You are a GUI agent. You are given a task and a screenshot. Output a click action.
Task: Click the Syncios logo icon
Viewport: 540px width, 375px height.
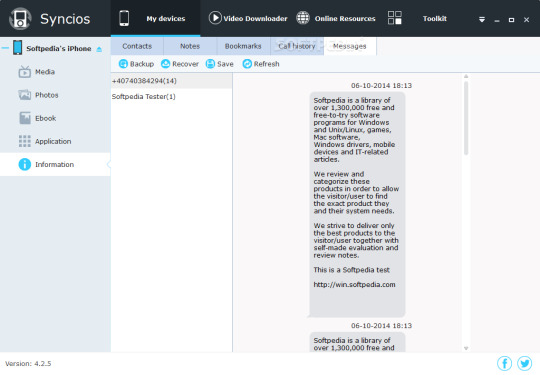(20, 19)
